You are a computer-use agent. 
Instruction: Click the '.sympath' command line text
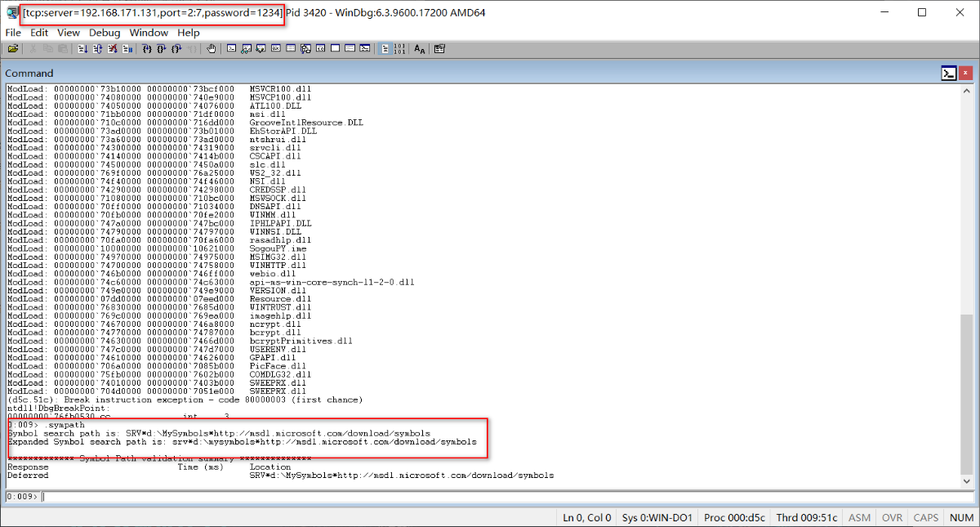65,425
